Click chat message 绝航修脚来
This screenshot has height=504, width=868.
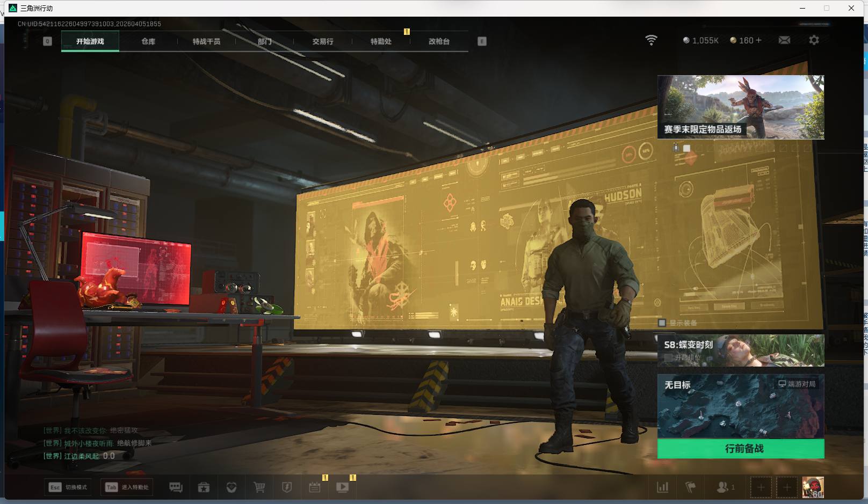(134, 443)
